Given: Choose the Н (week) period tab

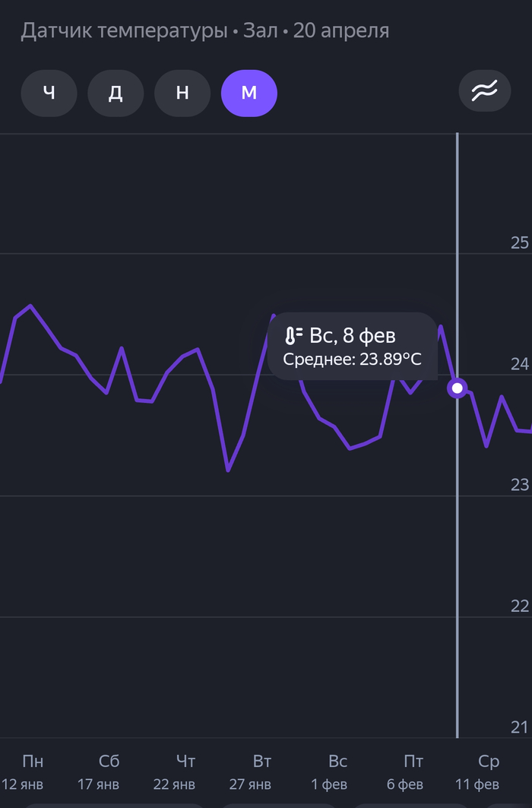Looking at the screenshot, I should 182,93.
